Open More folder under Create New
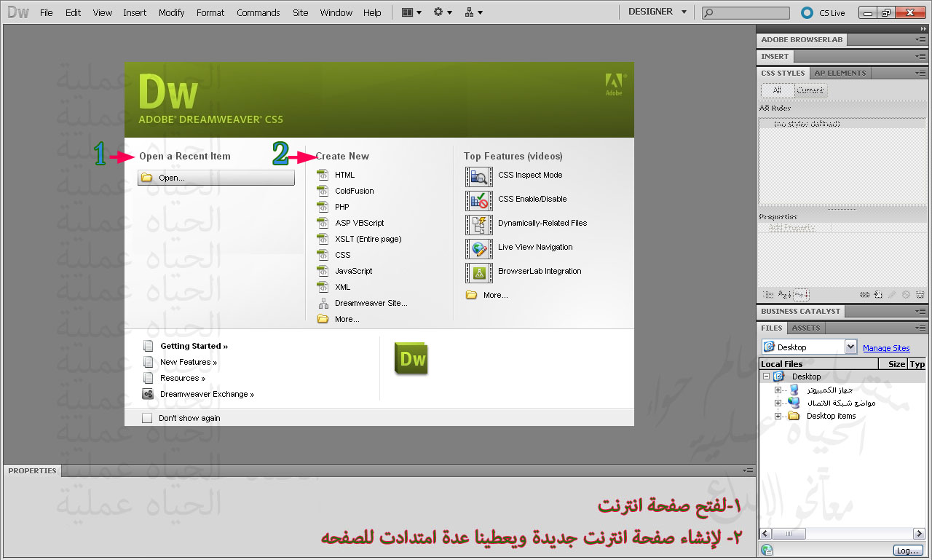Screen dimensions: 932x560 point(339,319)
